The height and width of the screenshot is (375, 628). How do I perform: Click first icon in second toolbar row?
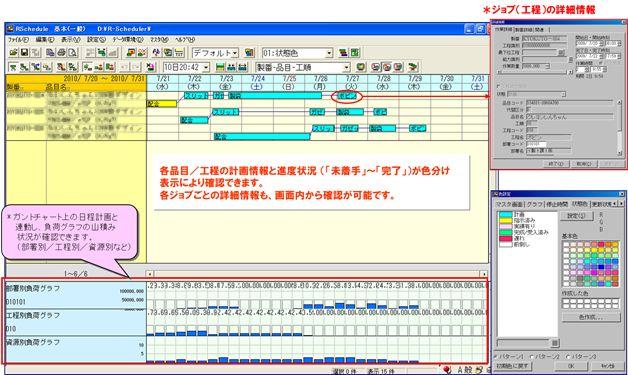coord(13,67)
